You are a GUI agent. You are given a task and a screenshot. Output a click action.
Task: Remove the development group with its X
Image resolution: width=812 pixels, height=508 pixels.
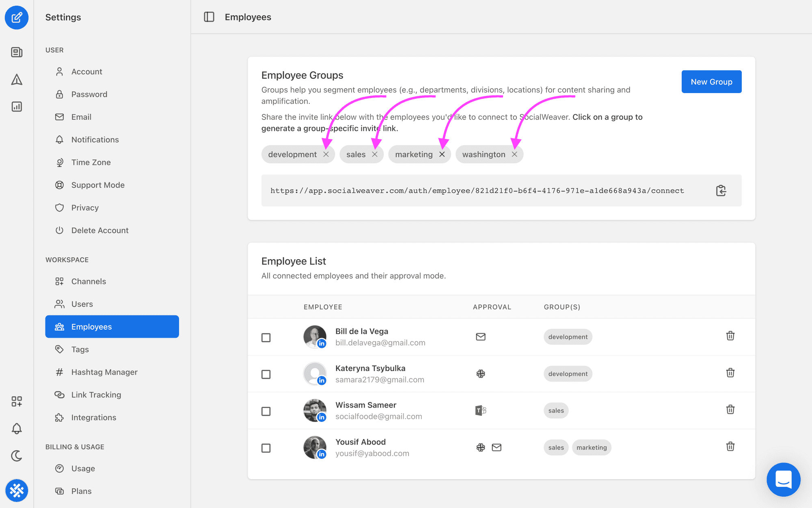coord(326,154)
